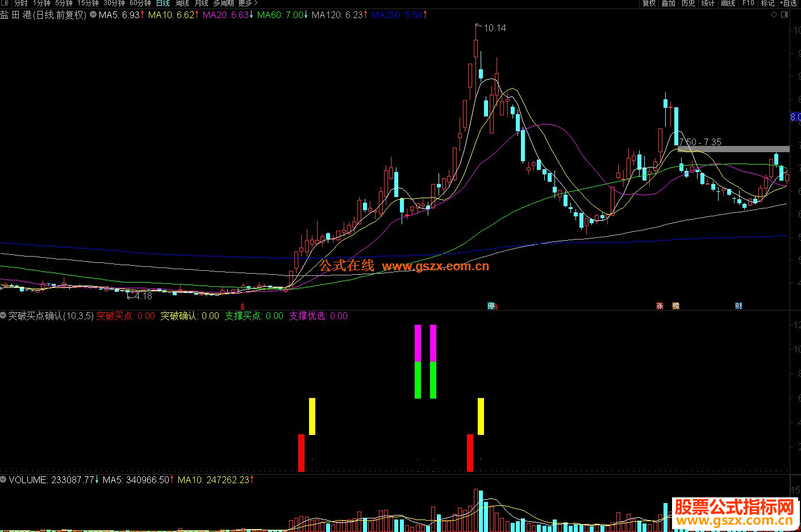Select the 15分钟 period tab
Image resolution: width=801 pixels, height=532 pixels.
[88, 3]
